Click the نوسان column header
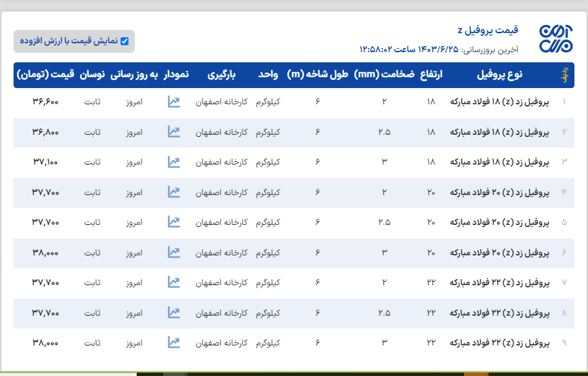Screen dimensions: 588x376 tap(92, 75)
